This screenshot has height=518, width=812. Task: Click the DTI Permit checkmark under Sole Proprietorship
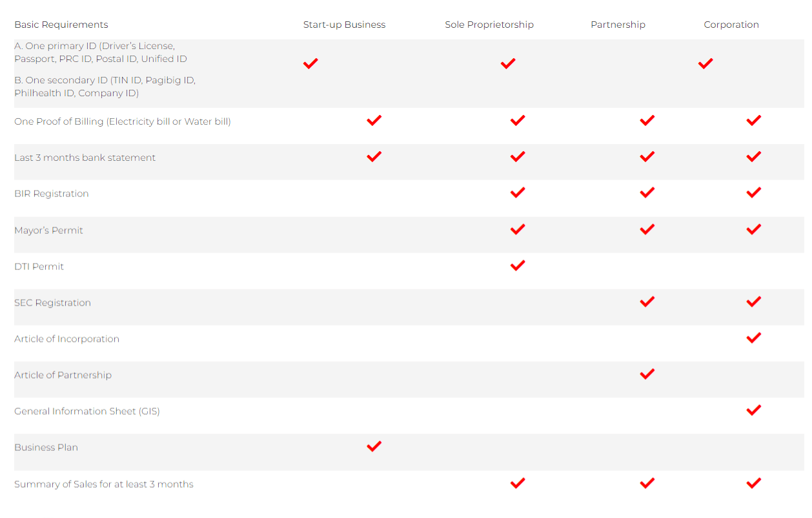click(x=518, y=265)
